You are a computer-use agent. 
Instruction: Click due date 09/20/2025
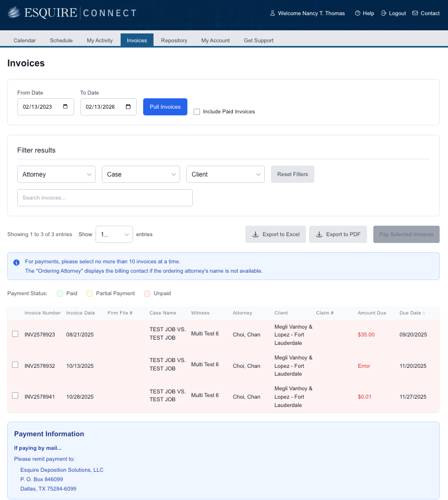coord(413,335)
